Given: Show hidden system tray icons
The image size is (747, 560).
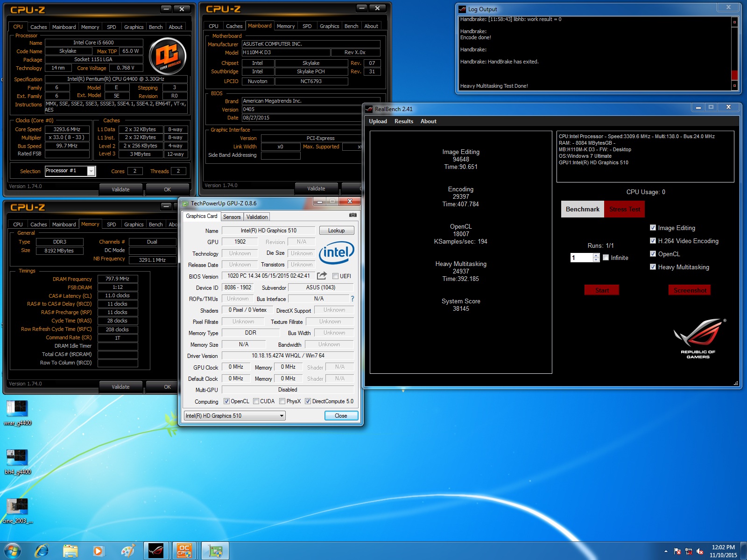Looking at the screenshot, I should coord(666,551).
